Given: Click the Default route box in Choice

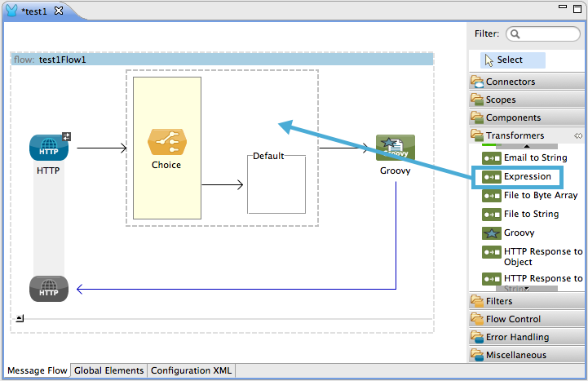Looking at the screenshot, I should 276,184.
